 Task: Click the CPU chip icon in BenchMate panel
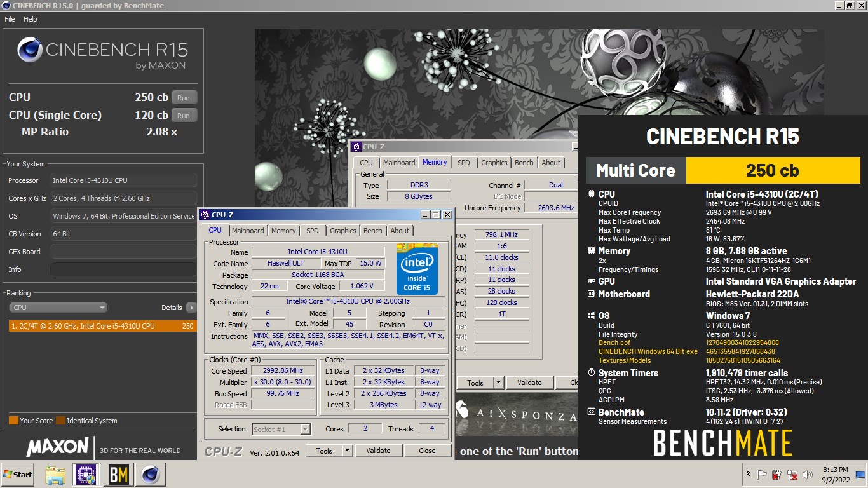[x=592, y=194]
